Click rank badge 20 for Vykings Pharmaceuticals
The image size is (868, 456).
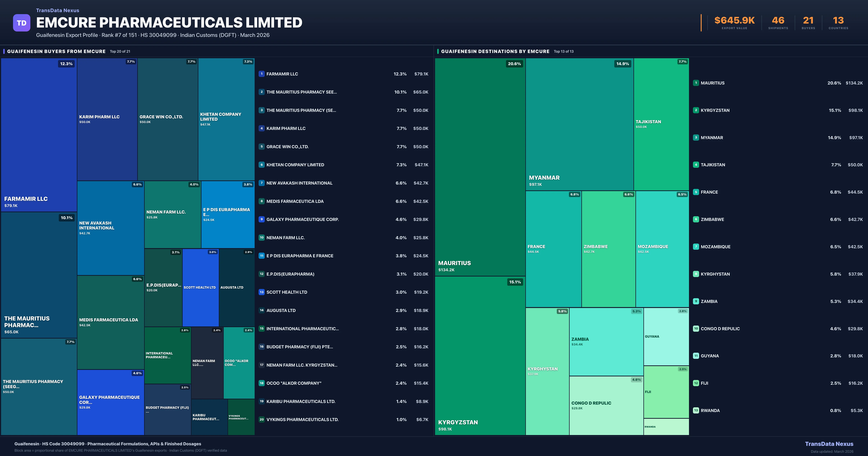(x=261, y=420)
